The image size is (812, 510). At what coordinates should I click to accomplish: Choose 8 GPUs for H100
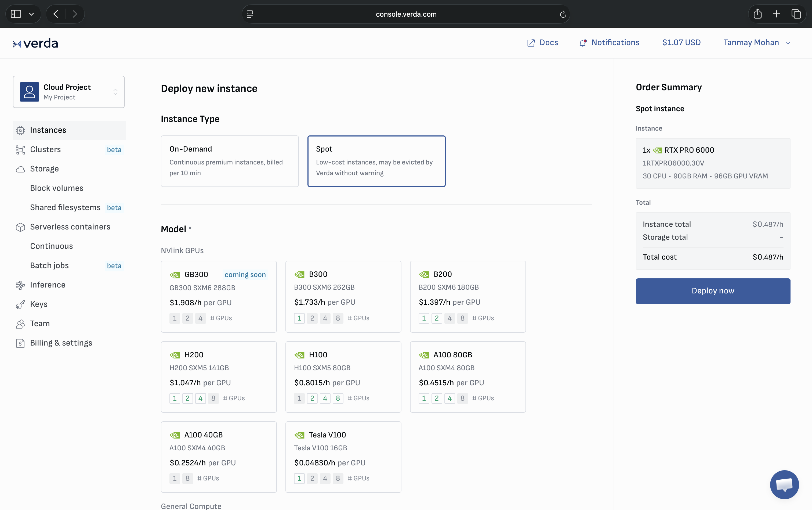coord(338,398)
